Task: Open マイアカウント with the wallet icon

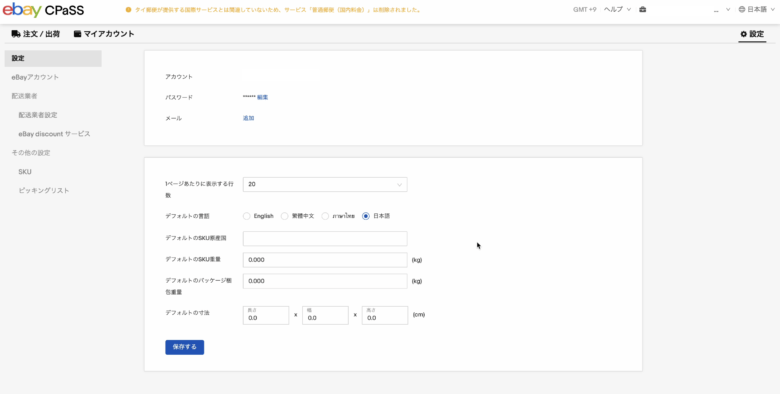Action: [x=104, y=34]
